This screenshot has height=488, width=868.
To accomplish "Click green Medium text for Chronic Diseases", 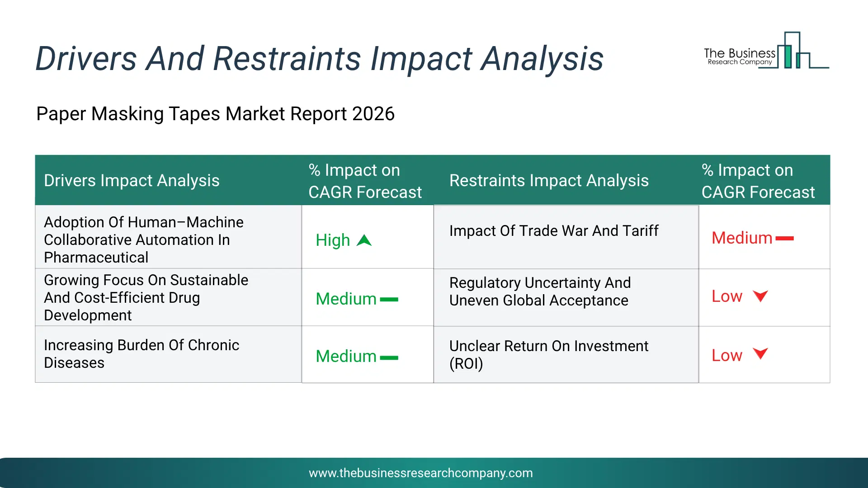I will (346, 356).
